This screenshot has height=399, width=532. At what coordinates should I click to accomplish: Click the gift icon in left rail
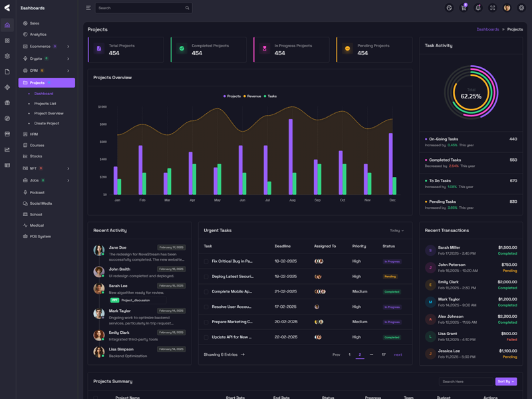(7, 103)
